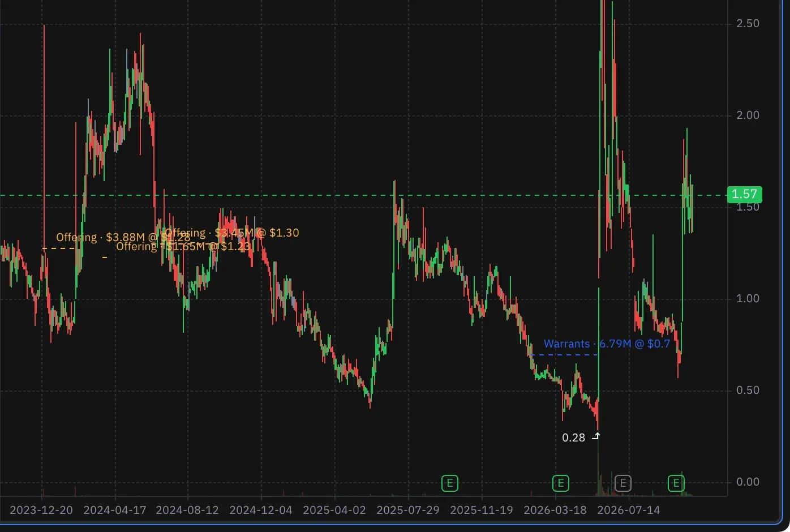Select the 2024-12-04 date label
This screenshot has height=532, width=790.
261,510
